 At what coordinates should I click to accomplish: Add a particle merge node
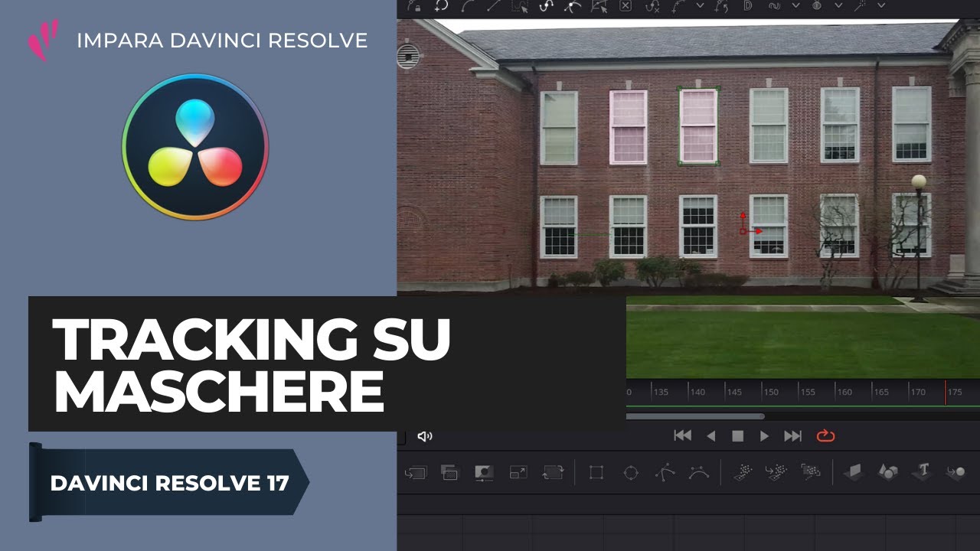[x=776, y=472]
